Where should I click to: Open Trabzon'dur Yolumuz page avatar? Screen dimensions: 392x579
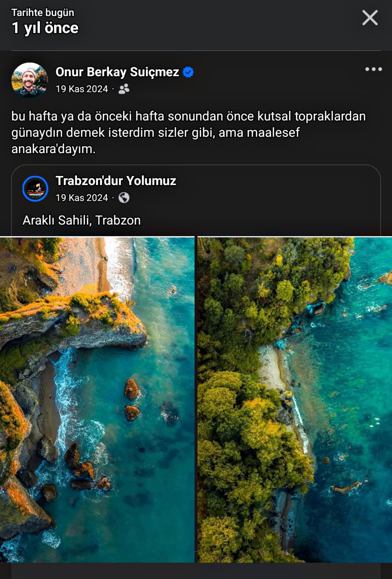click(35, 189)
